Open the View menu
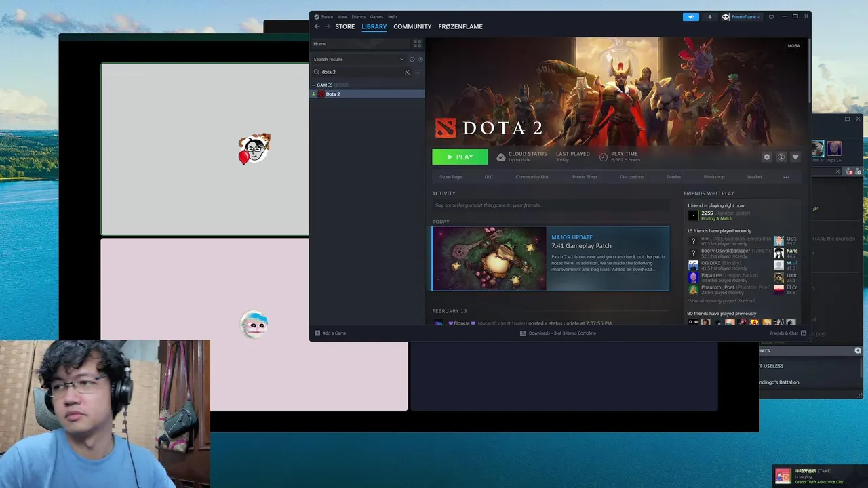This screenshot has width=868, height=488. coord(342,16)
